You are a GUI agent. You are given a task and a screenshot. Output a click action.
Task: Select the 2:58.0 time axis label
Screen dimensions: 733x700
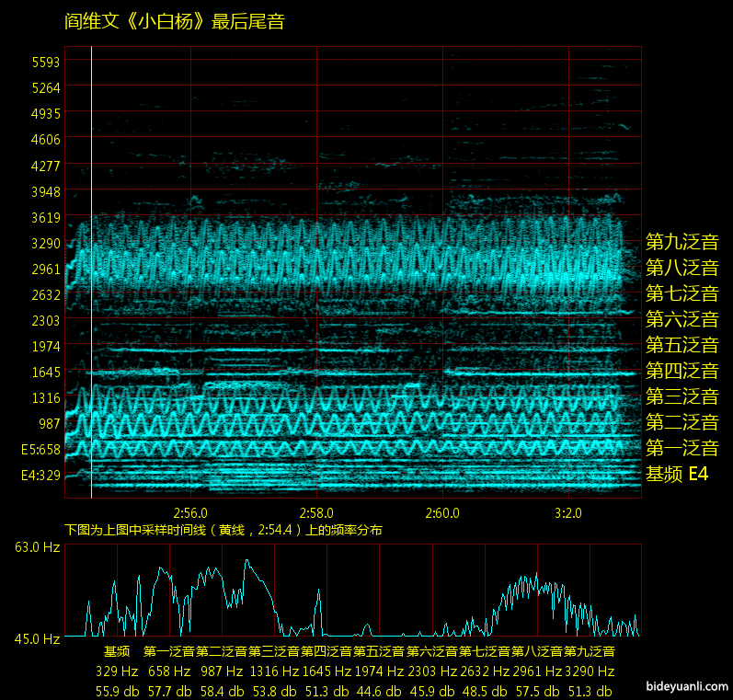(x=316, y=511)
